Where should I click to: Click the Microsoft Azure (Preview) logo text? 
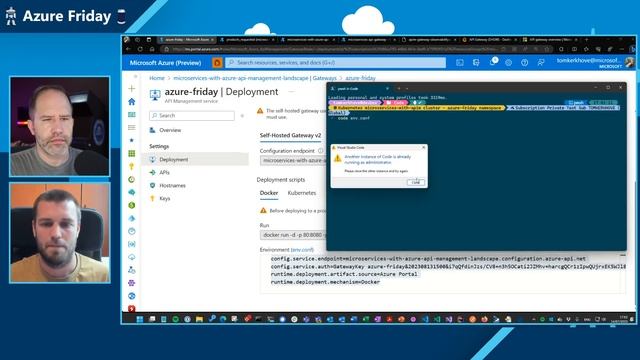click(x=165, y=63)
